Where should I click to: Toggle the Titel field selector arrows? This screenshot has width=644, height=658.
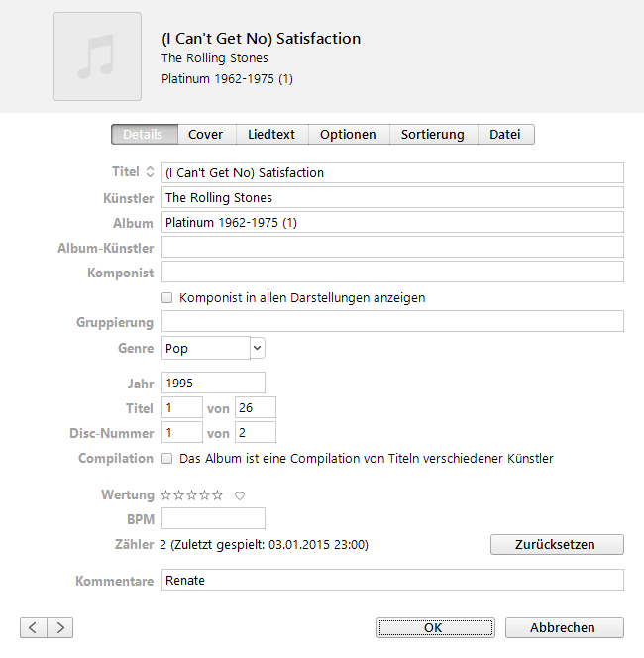pos(150,172)
